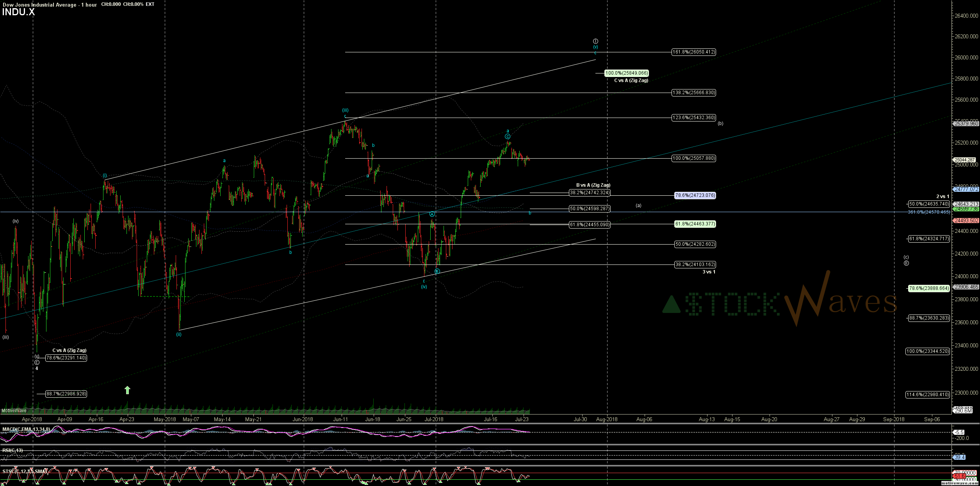The image size is (980, 486).
Task: Select the 161.8%(26050.412) Fibonacci label
Action: pos(694,52)
